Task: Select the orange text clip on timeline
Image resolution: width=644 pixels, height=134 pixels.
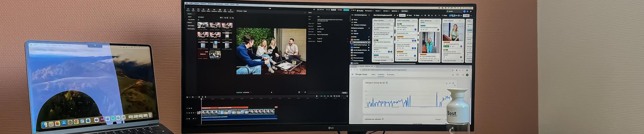Action: [225, 108]
